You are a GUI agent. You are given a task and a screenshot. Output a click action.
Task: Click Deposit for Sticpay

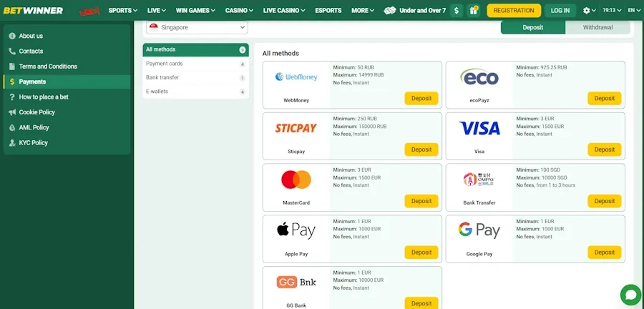coord(421,149)
